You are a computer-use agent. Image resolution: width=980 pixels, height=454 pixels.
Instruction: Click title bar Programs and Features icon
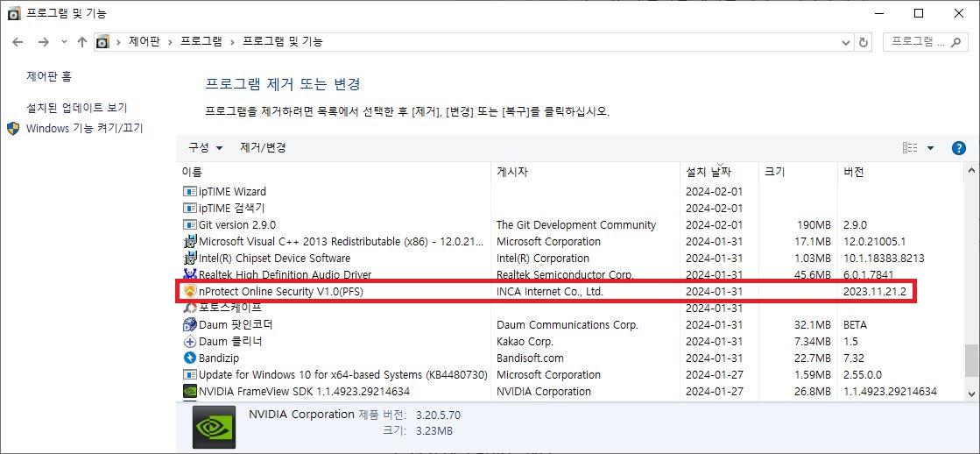pos(14,13)
